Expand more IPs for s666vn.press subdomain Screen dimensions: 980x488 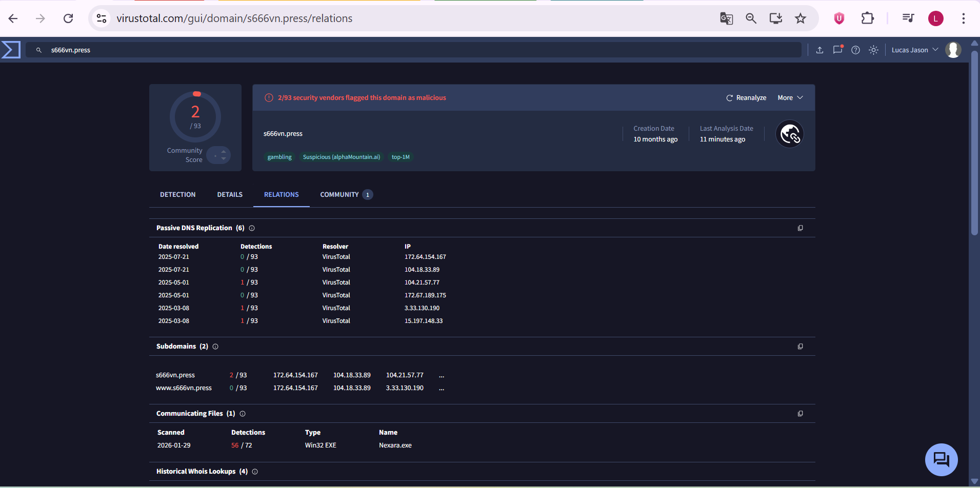point(442,376)
